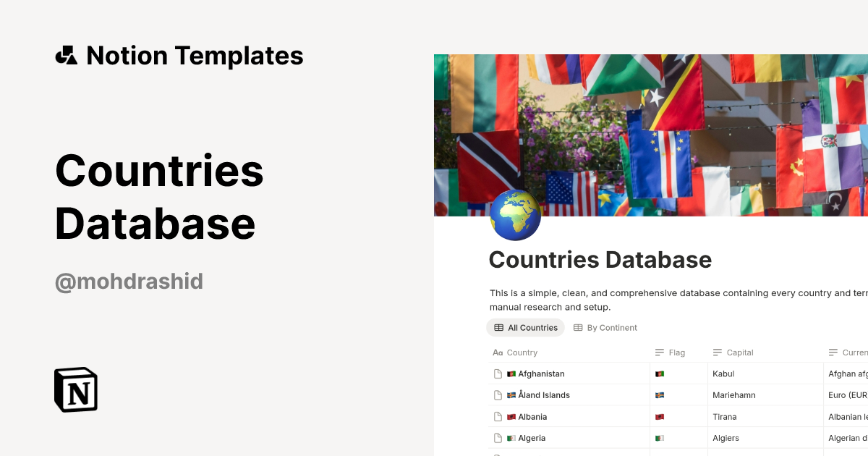Image resolution: width=868 pixels, height=456 pixels.
Task: Click the Tirana capital cell
Action: 765,417
